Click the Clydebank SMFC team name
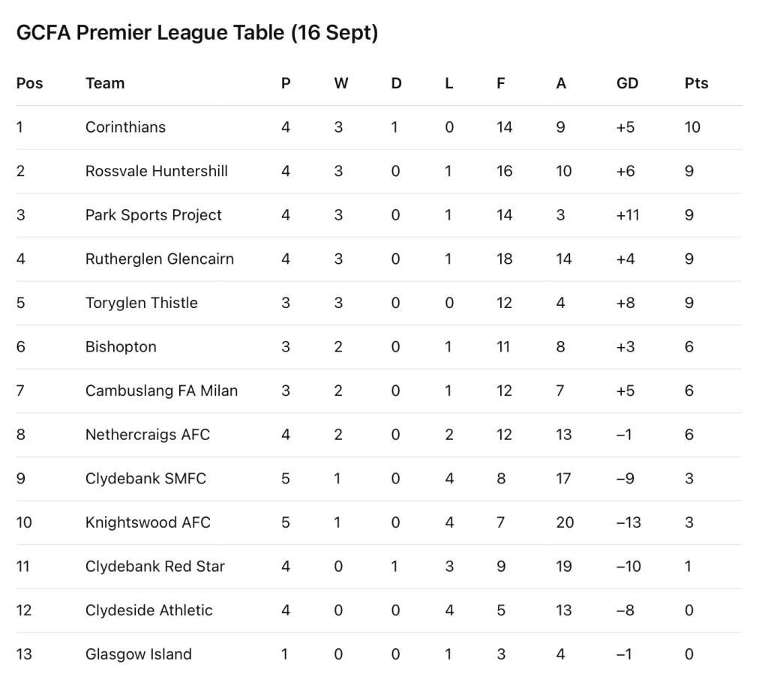Viewport: 768px width, 700px height. click(145, 479)
